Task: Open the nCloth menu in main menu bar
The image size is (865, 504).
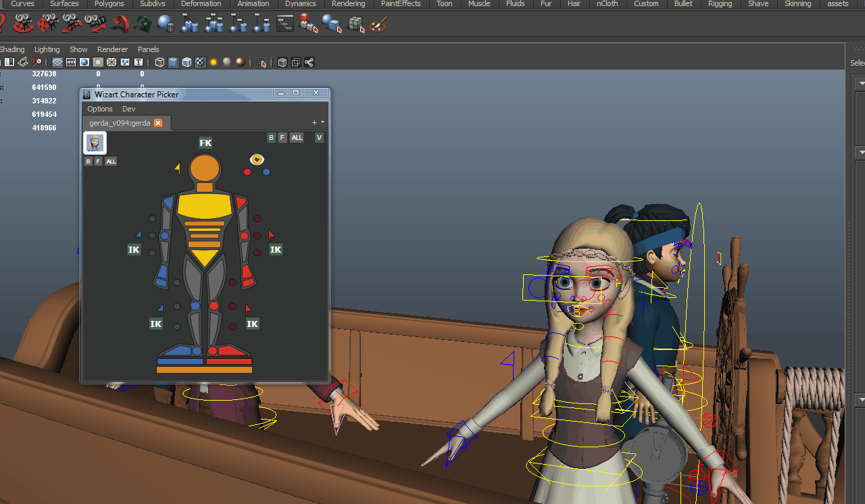Action: (x=606, y=4)
